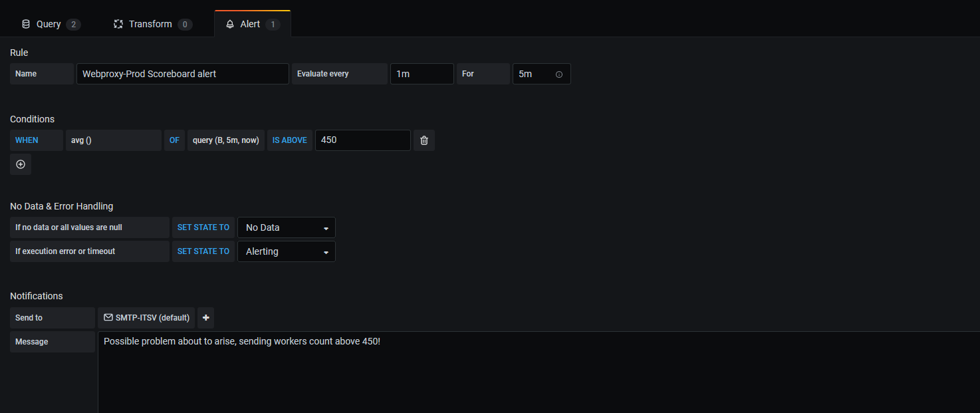Switch to the Query tab
Image resolution: width=980 pixels, height=413 pixels.
coord(48,23)
